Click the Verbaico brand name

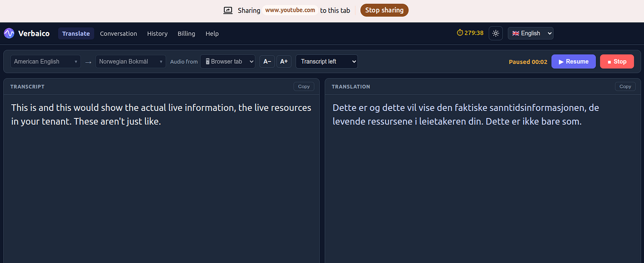(34, 33)
